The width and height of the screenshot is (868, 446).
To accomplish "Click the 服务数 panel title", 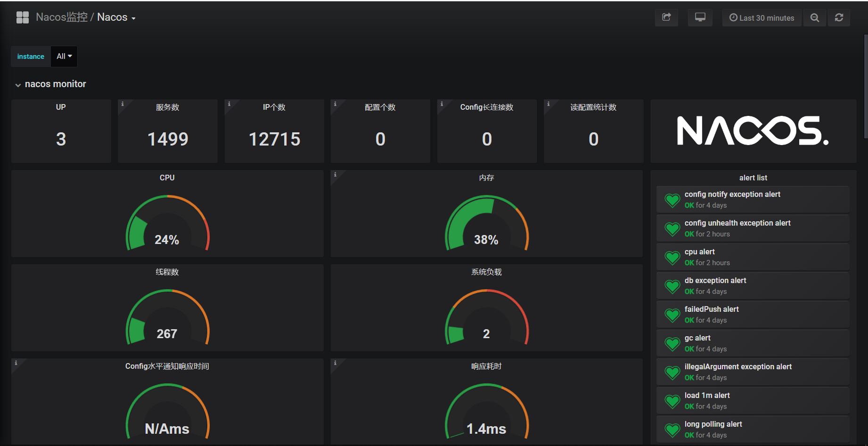I will point(168,107).
